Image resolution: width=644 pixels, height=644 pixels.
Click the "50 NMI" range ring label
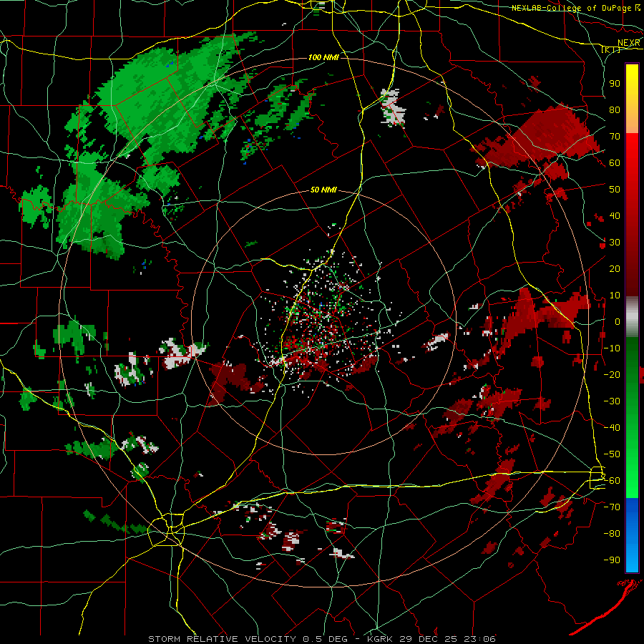coord(323,190)
